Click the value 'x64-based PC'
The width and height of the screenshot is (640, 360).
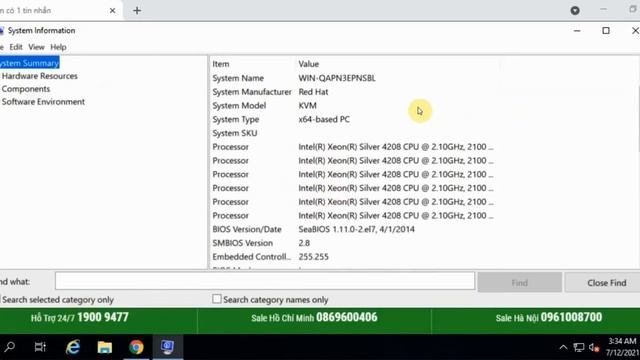tap(324, 119)
